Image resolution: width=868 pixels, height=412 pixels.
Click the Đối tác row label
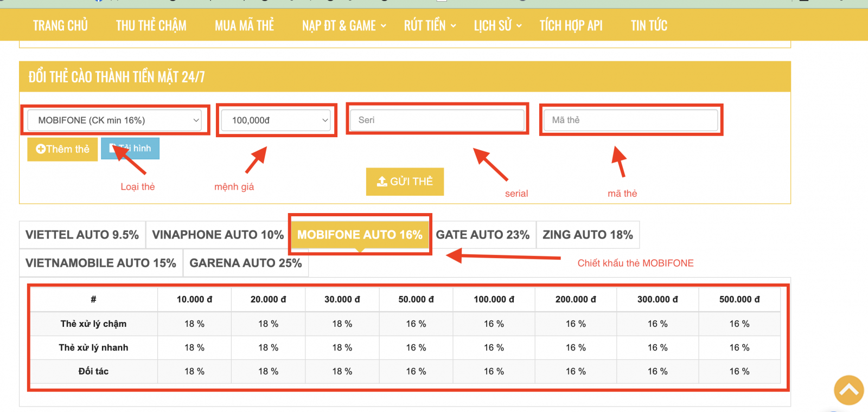(x=93, y=371)
